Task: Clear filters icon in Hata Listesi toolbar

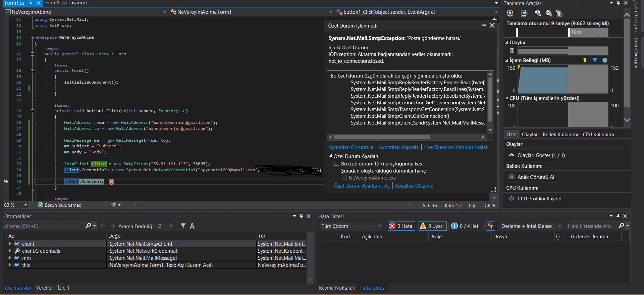Action: (490, 226)
